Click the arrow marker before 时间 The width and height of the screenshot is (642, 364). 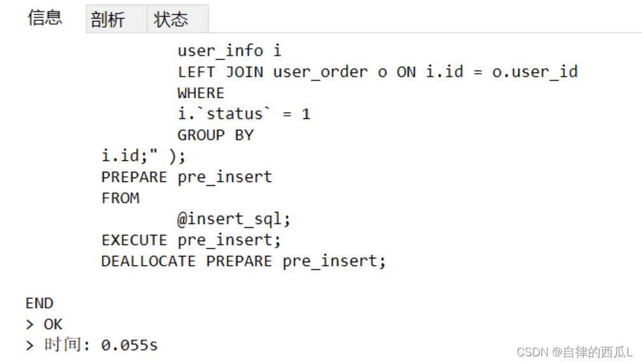29,346
